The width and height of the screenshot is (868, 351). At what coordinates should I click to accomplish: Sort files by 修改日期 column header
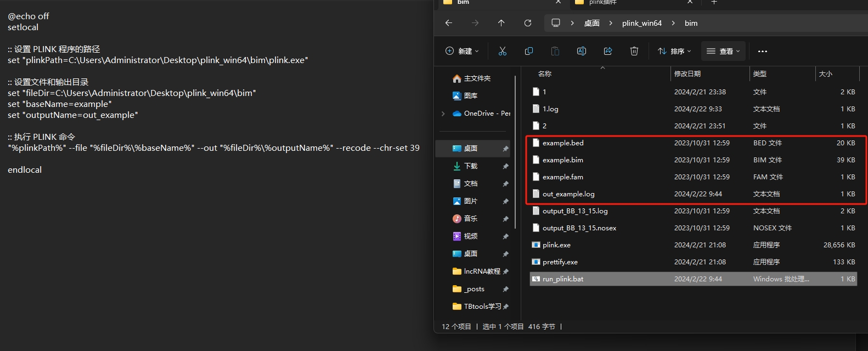point(687,73)
